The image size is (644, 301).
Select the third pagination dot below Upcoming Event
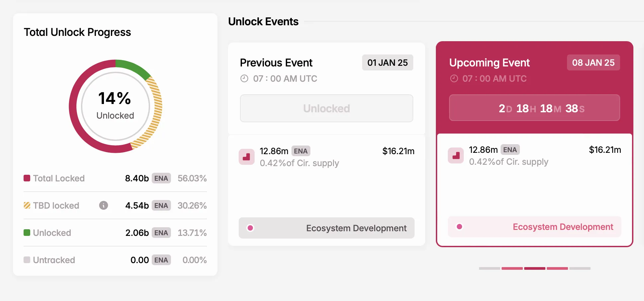point(534,268)
